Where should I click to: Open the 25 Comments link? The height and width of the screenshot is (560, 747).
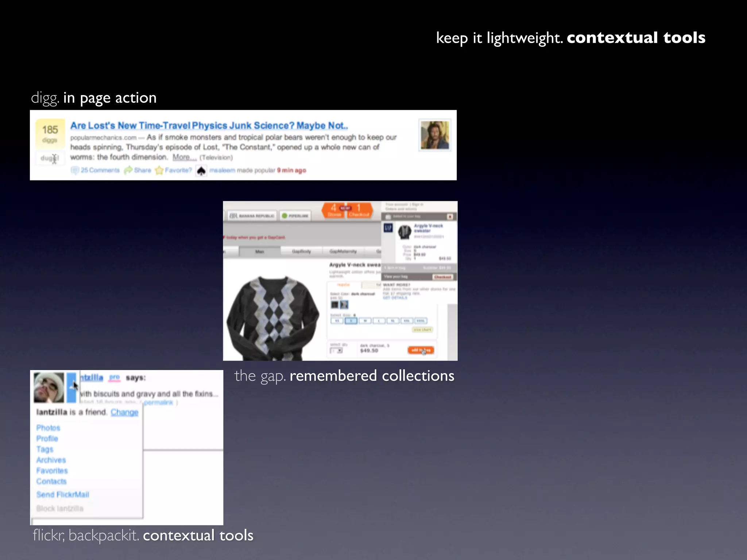click(x=100, y=170)
